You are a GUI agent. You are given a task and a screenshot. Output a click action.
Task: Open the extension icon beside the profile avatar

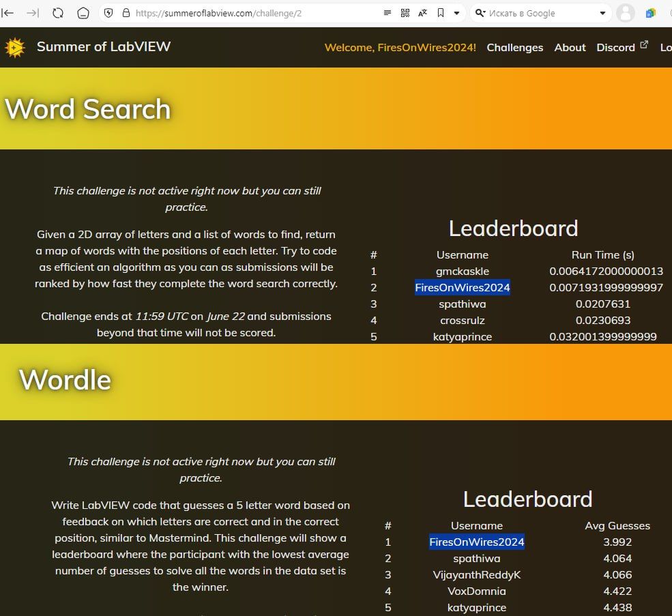point(651,13)
